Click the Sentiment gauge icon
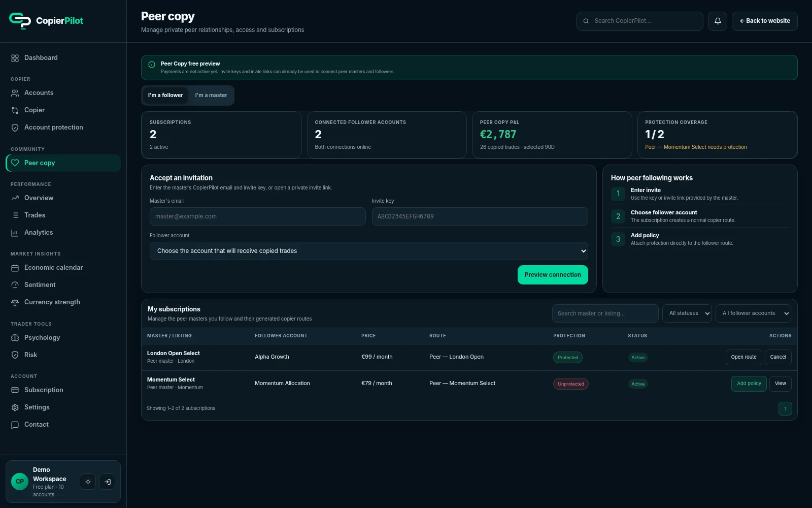Image resolution: width=812 pixels, height=508 pixels. (15, 285)
